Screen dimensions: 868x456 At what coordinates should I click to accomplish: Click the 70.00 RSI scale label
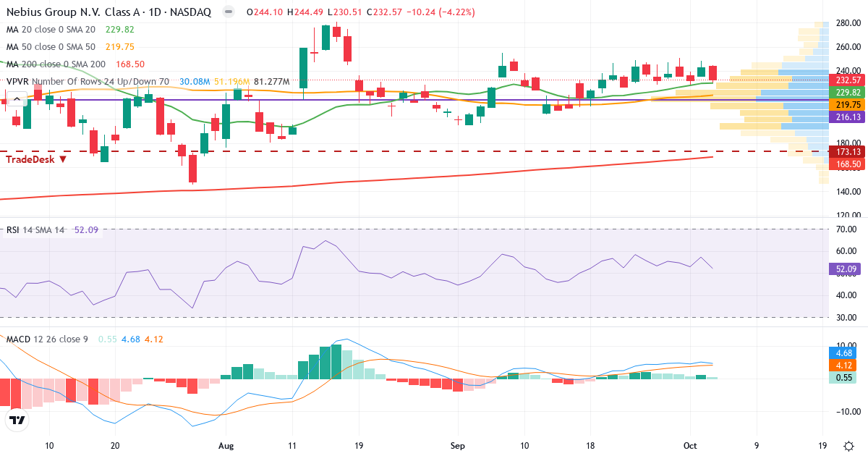(x=848, y=229)
